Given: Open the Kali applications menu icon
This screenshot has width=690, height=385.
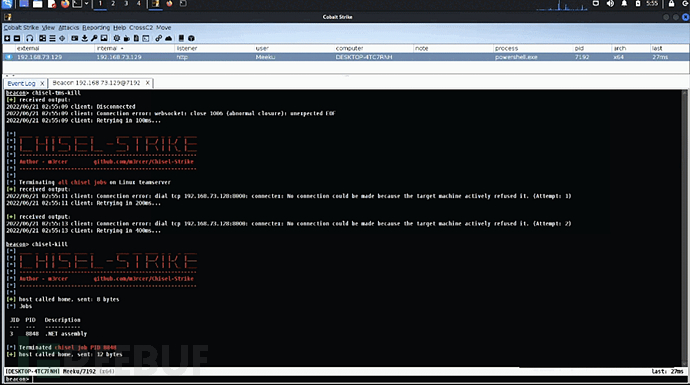Looking at the screenshot, I should tap(7, 4).
